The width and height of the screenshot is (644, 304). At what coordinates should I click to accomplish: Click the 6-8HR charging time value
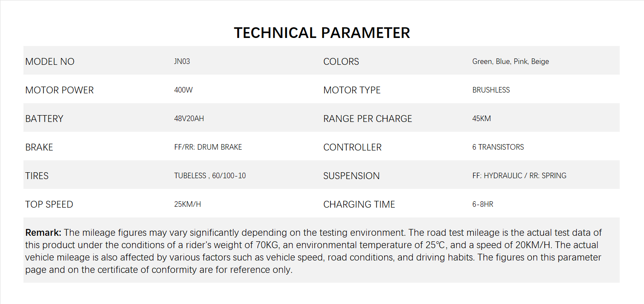point(483,204)
